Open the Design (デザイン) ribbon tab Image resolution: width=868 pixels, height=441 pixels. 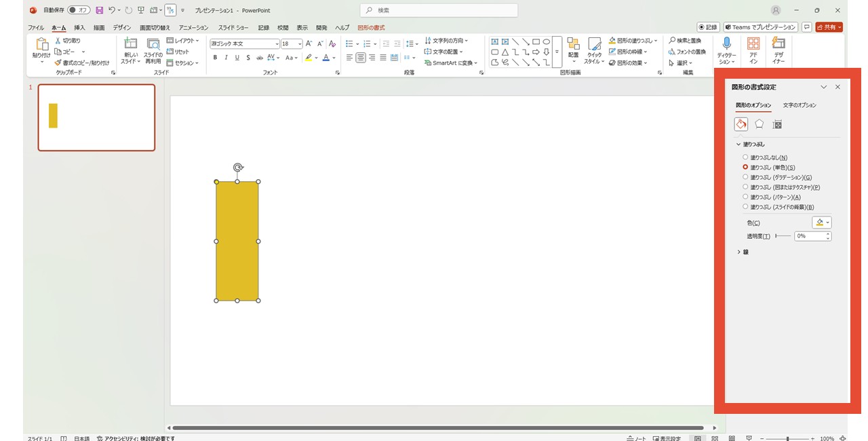122,28
